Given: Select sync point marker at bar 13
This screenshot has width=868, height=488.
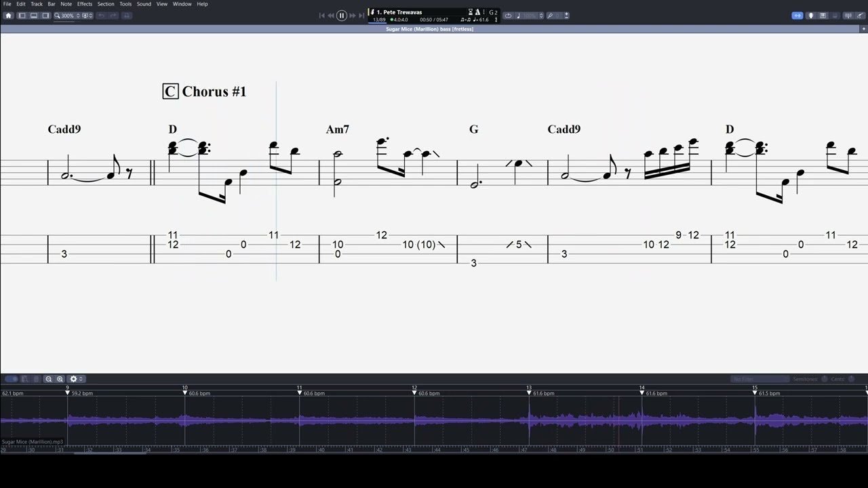Looking at the screenshot, I should 529,392.
